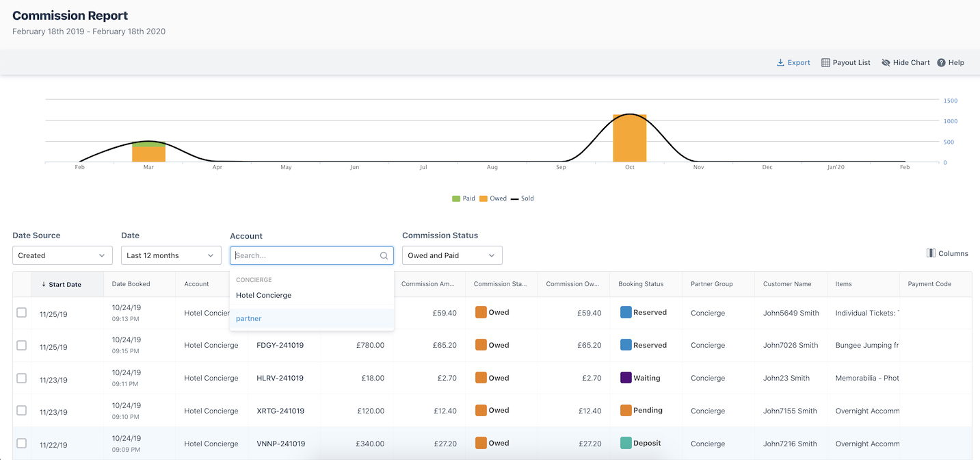The image size is (980, 460).
Task: Click customer name John7216 Smith
Action: [x=791, y=444]
